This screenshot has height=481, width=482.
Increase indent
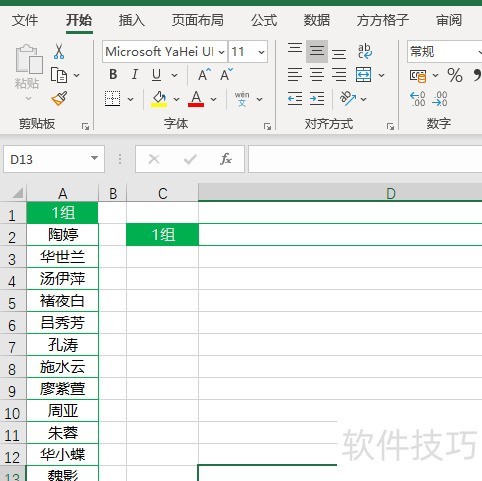317,99
